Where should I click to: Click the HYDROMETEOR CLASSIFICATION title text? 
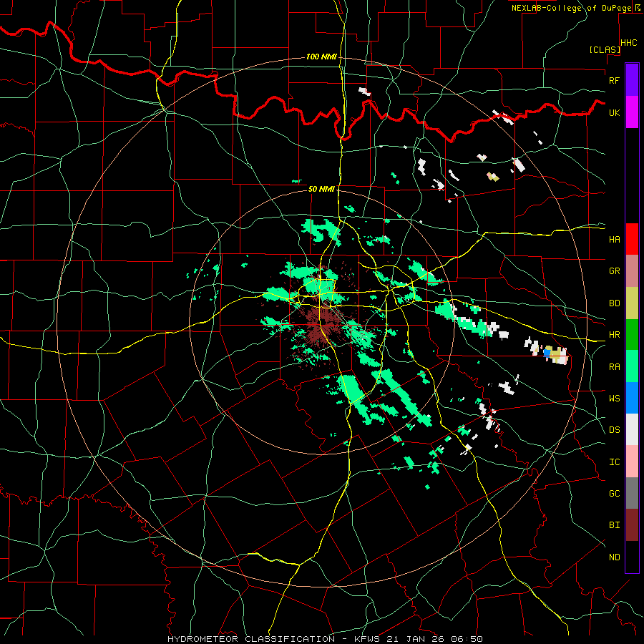point(251,639)
